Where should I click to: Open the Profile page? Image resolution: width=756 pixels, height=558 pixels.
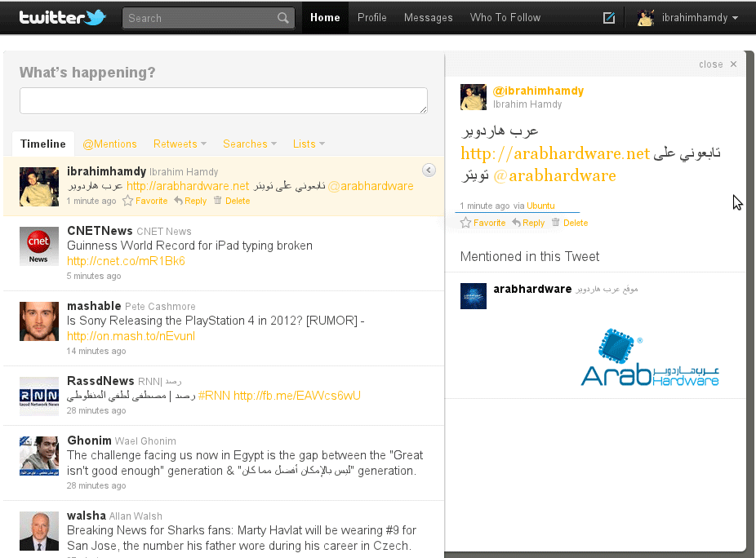[371, 18]
